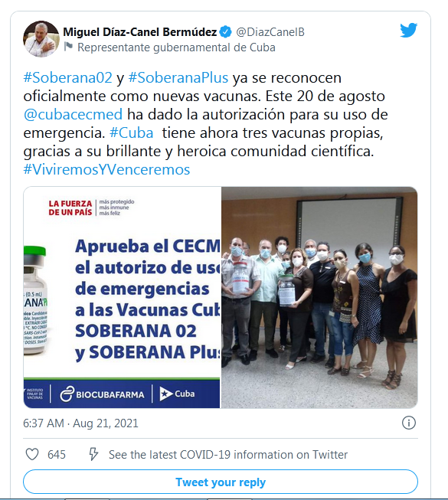Click the blue verified badge

226,32
